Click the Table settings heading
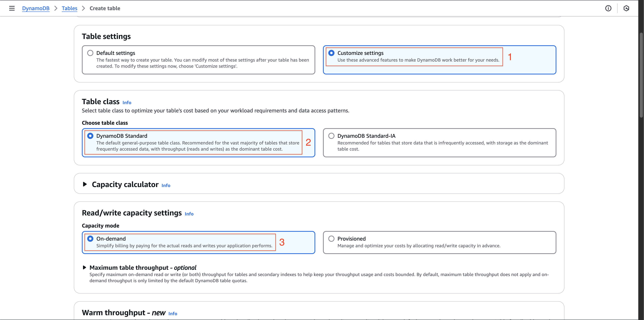644x320 pixels. [106, 36]
